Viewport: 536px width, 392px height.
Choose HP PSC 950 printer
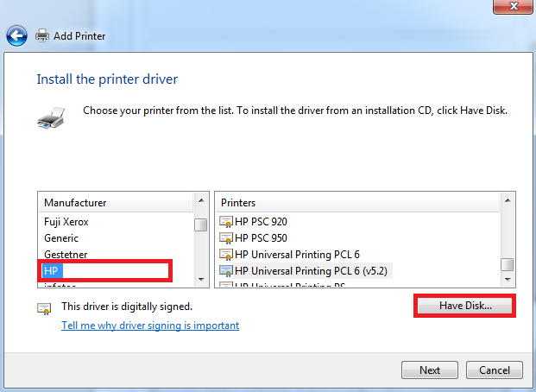click(x=261, y=238)
